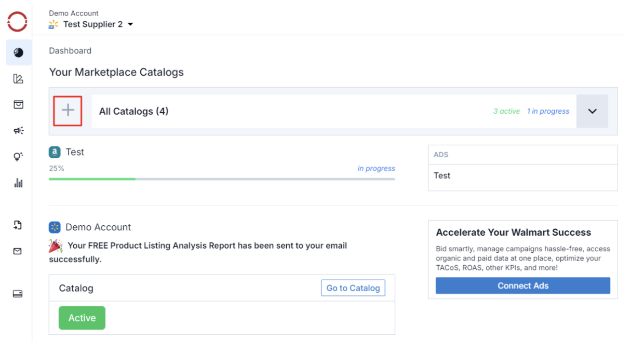Open the lightbulb insights icon in sidebar
This screenshot has height=355, width=644.
[x=18, y=156]
